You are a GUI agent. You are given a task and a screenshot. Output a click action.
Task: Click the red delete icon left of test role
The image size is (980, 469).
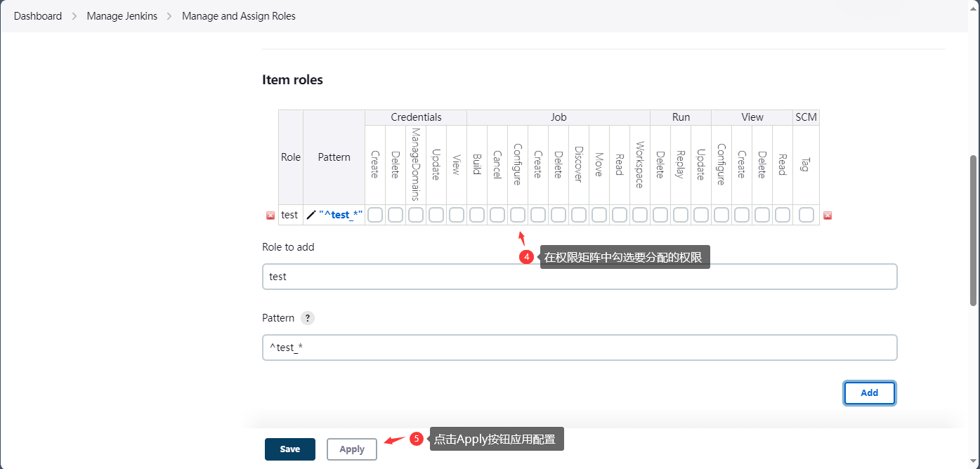(270, 216)
